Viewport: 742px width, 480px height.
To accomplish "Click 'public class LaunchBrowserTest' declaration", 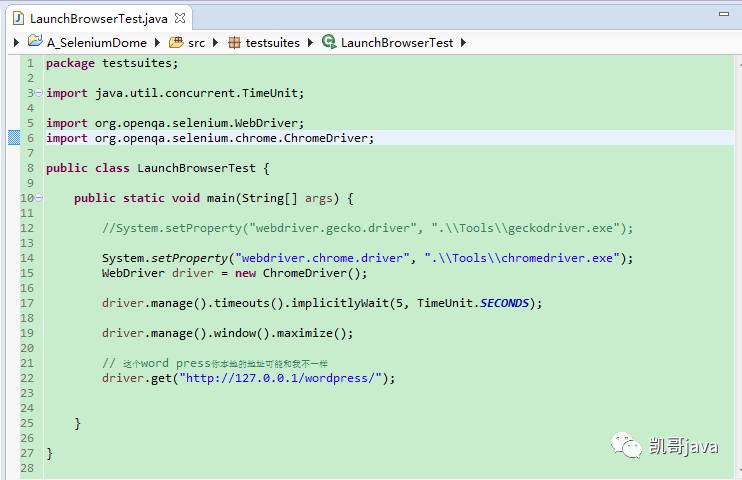I will pos(150,168).
